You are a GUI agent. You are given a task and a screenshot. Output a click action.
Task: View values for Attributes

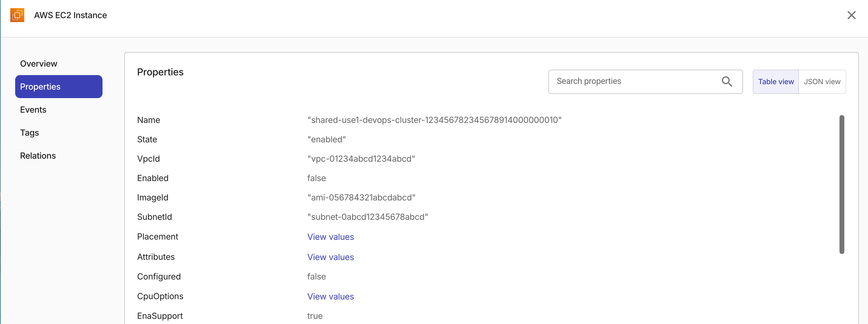tap(331, 257)
